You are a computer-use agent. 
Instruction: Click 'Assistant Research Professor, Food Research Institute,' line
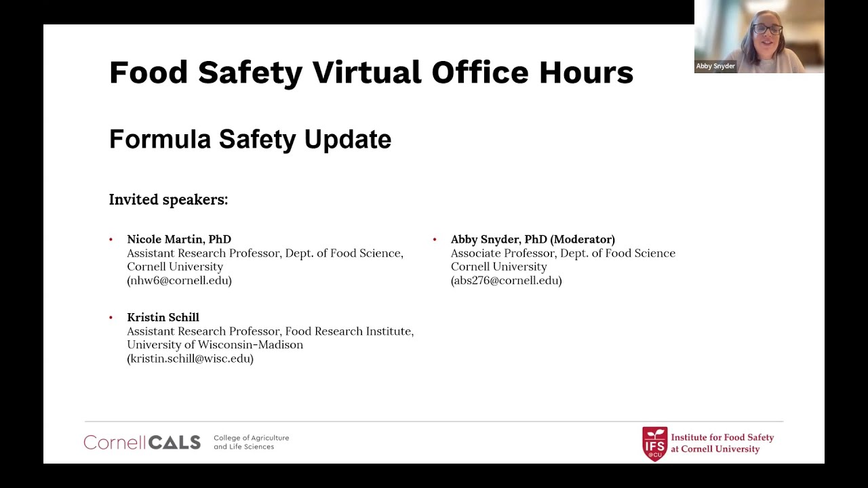click(x=271, y=331)
